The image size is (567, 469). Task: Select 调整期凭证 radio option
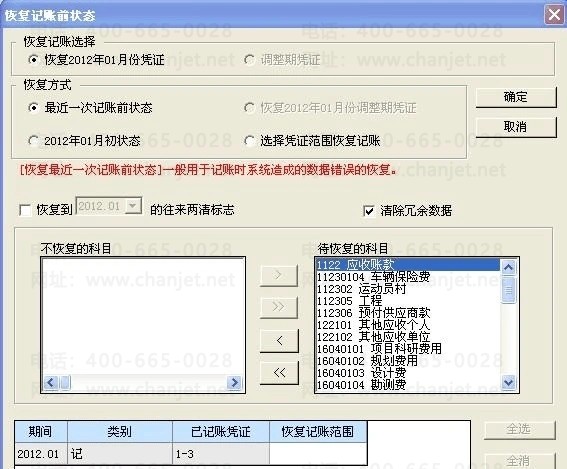[249, 60]
